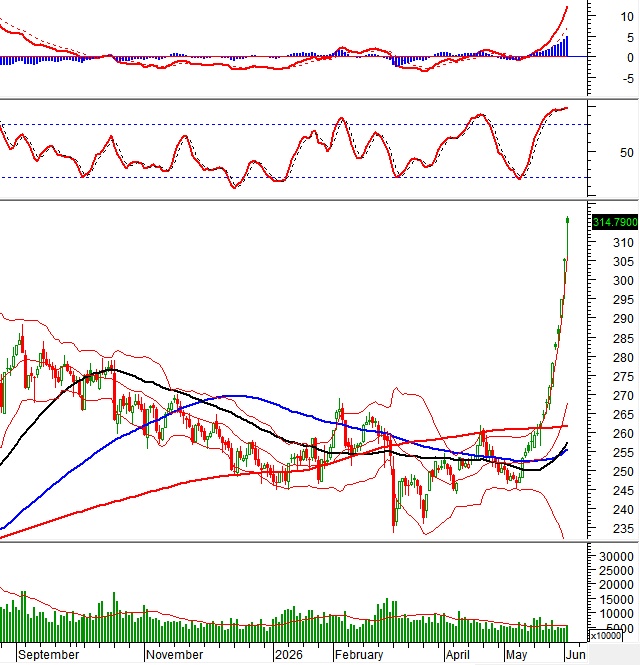Screen dimensions: 640x665
Task: Select the Jun label at axis end
Action: (576, 654)
